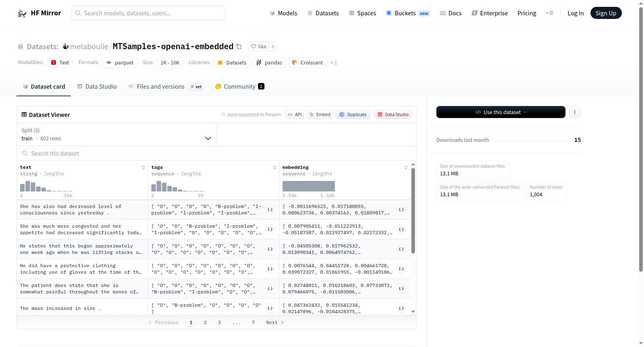Duplicate the dataset
This screenshot has width=644, height=347.
(x=353, y=114)
